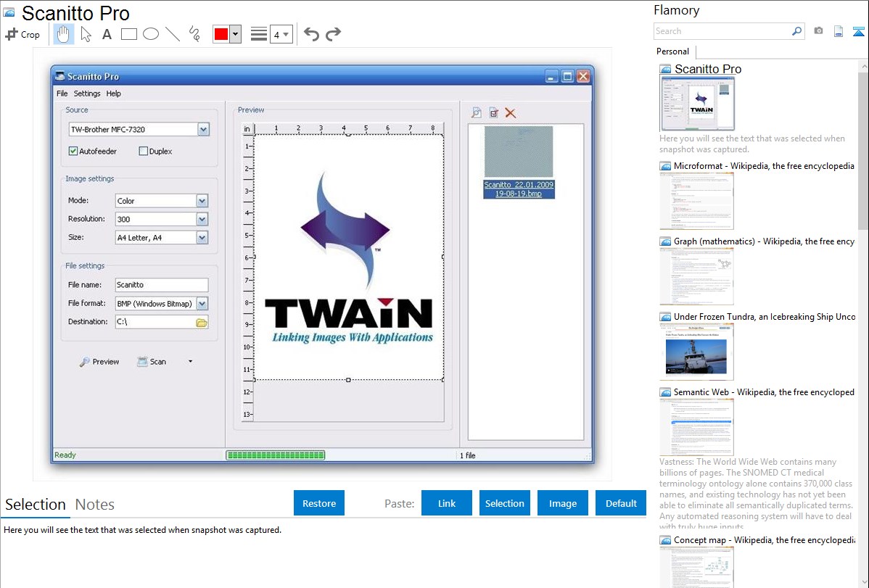Open the Microformat - Wikipedia snapshot title

[x=764, y=166]
